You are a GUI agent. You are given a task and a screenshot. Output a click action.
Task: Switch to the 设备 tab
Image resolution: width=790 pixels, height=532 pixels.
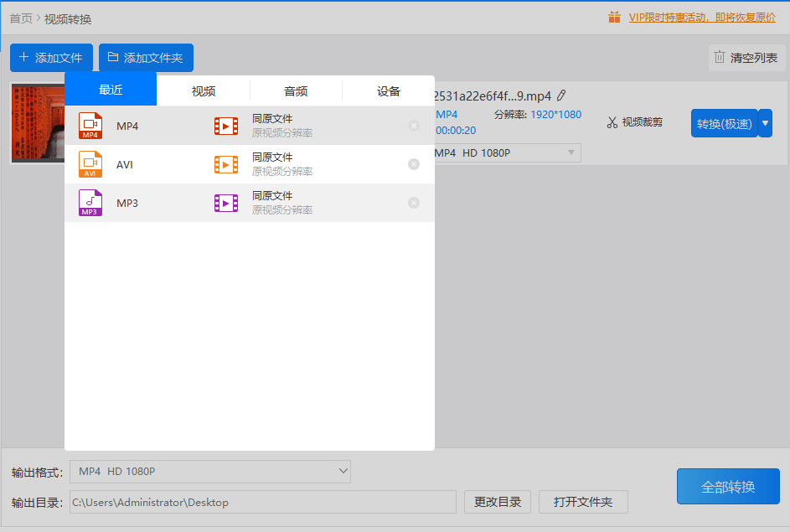coord(389,91)
